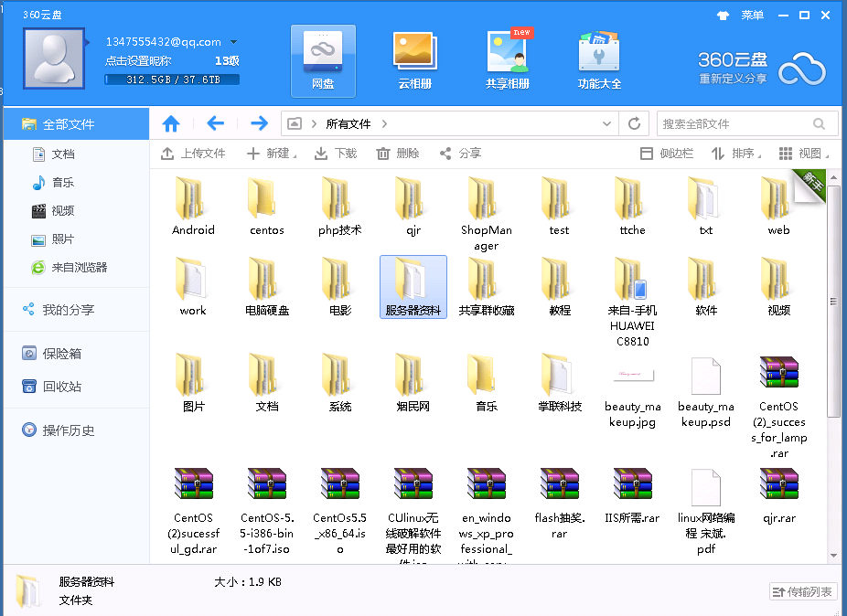The height and width of the screenshot is (616, 847).
Task: Select 来自-手机 HUAWEI C8810 folder
Action: tap(633, 303)
